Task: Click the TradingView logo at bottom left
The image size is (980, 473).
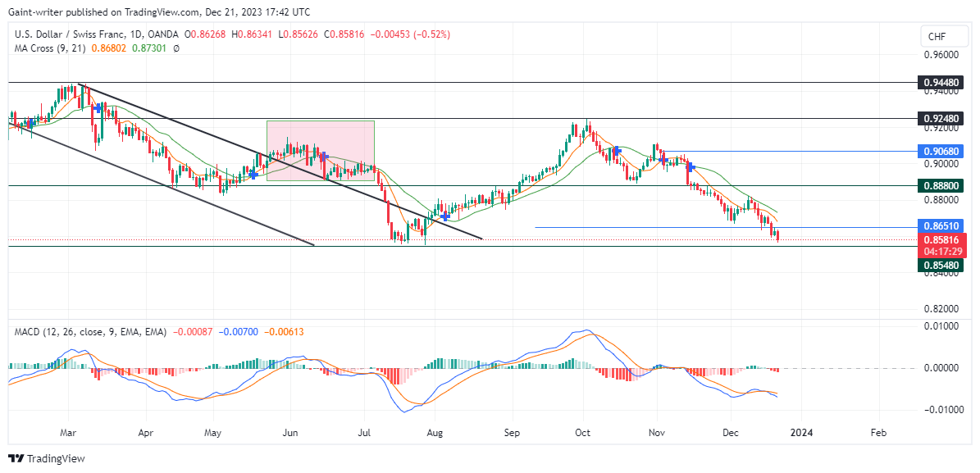Action: click(47, 458)
